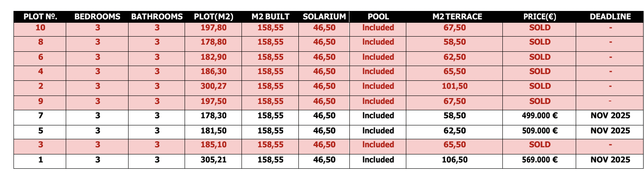Select the BEDROOMS header cell
This screenshot has height=186, width=644.
click(x=97, y=17)
